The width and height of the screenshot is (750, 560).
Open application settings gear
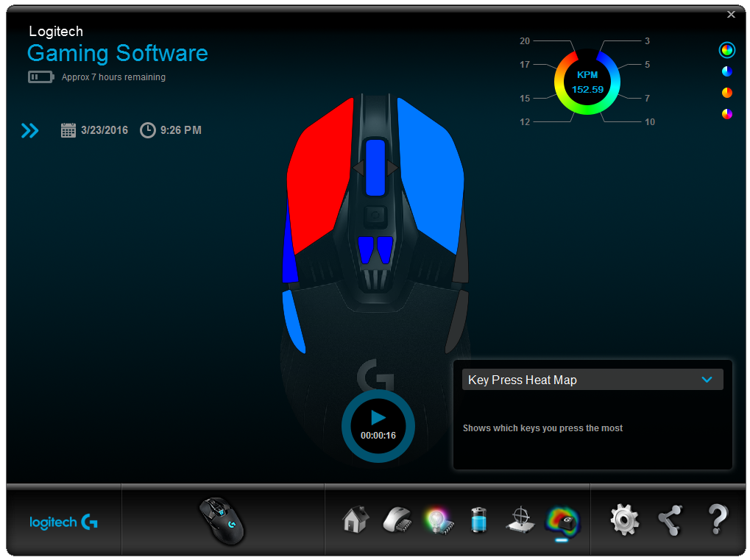(624, 520)
